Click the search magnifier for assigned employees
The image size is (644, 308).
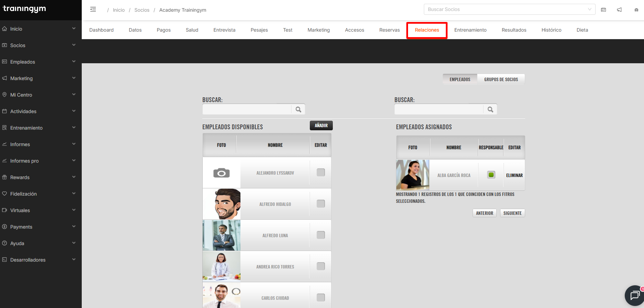tap(490, 109)
